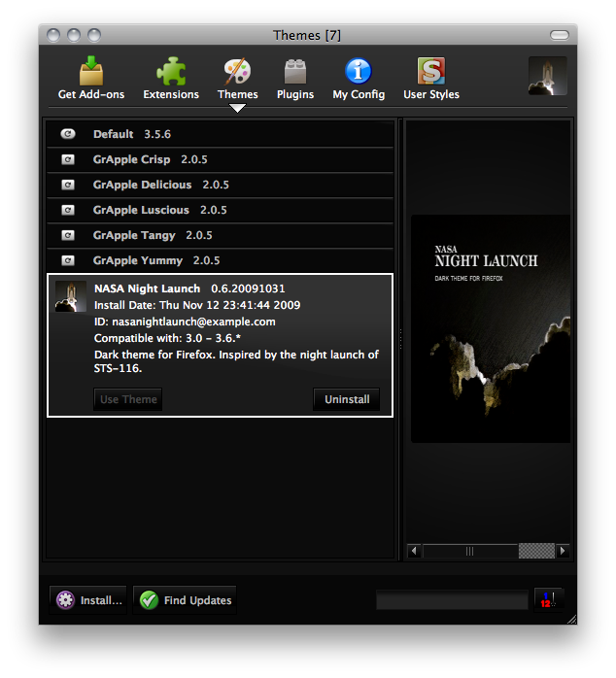Switch to the Extensions section
This screenshot has width=616, height=678.
(171, 78)
